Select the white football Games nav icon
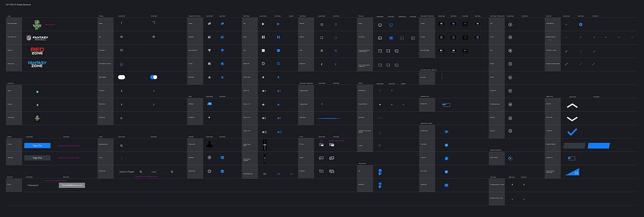This screenshot has height=217, width=644. (209, 24)
